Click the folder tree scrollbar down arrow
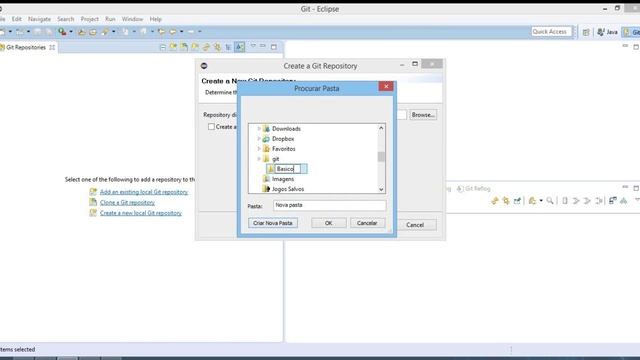The image size is (640, 360). (x=381, y=189)
